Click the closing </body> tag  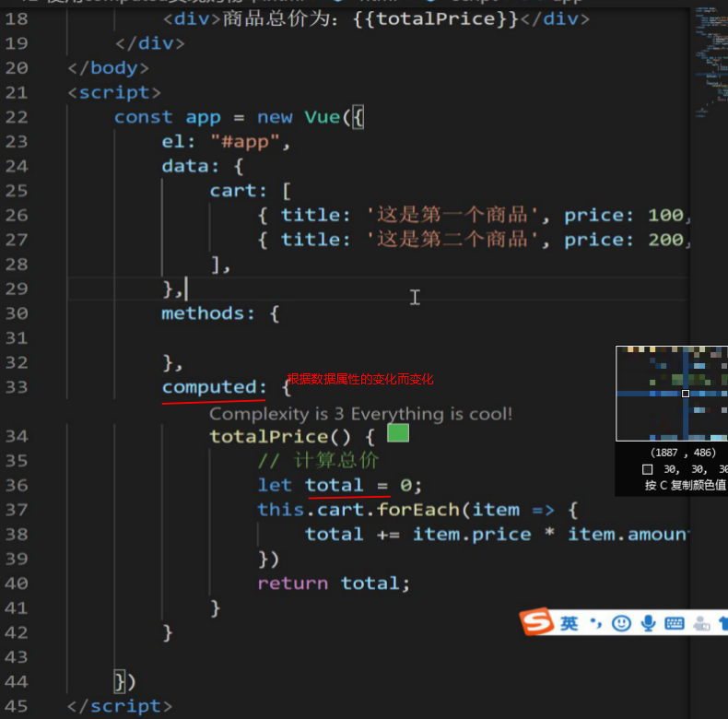[x=108, y=68]
